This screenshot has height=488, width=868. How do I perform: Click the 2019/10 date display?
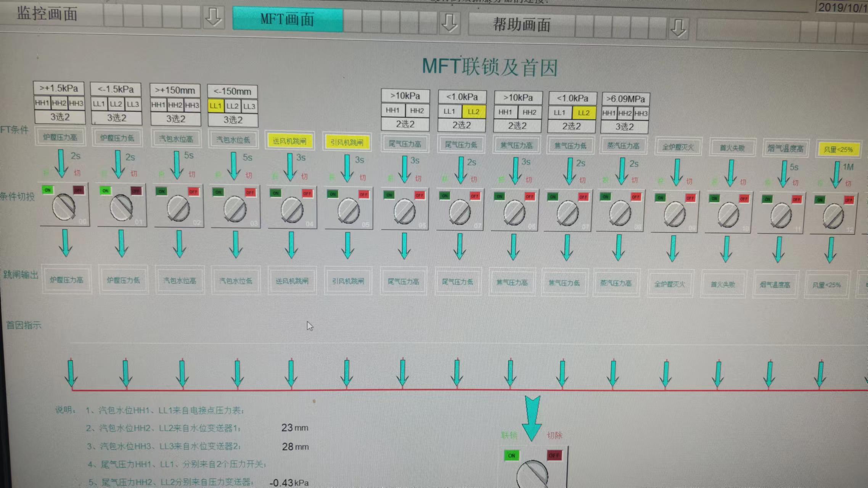(x=842, y=7)
